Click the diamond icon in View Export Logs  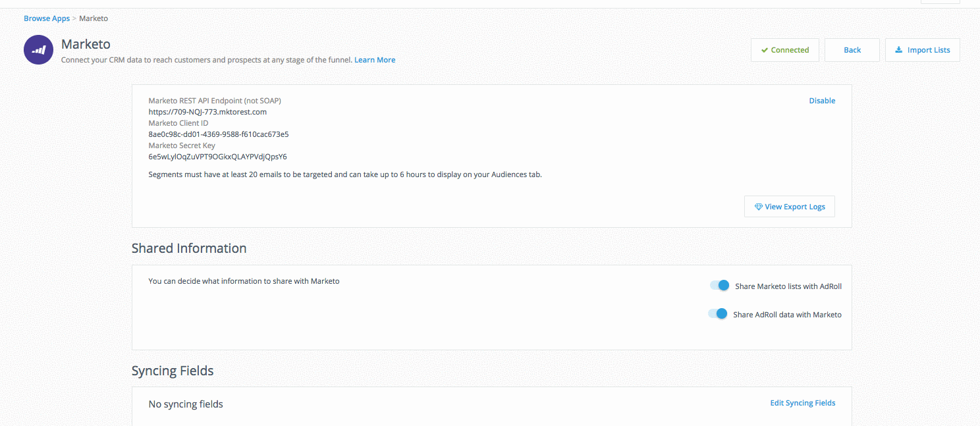(758, 207)
